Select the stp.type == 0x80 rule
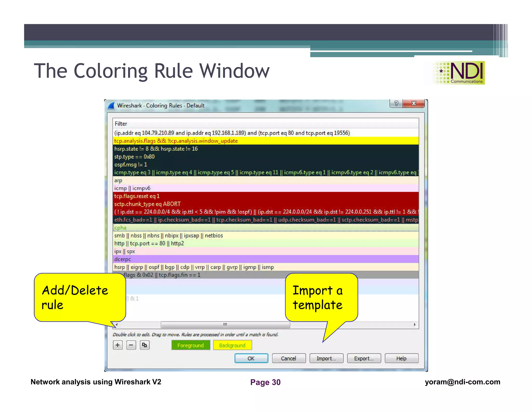Image resolution: width=532 pixels, height=411 pixels. [266, 157]
